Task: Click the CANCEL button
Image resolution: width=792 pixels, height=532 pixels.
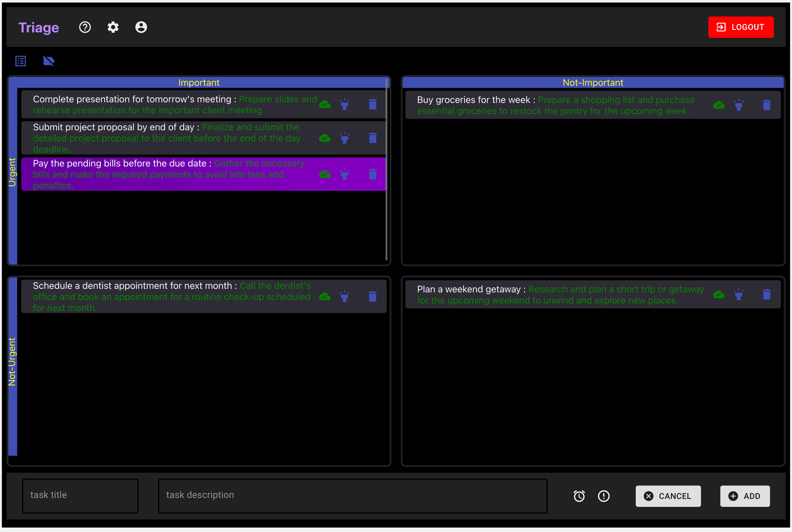Action: 668,496
